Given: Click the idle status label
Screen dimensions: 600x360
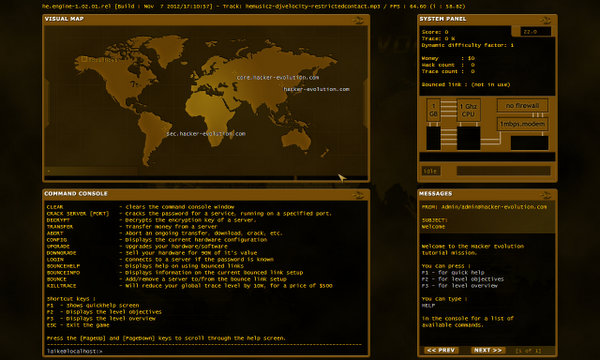Looking at the screenshot, I should pos(431,171).
